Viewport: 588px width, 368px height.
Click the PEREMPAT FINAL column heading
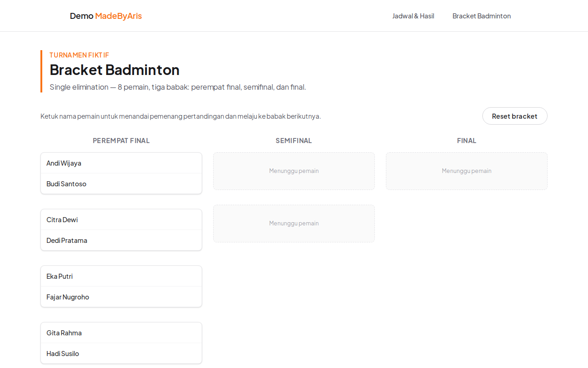(121, 141)
